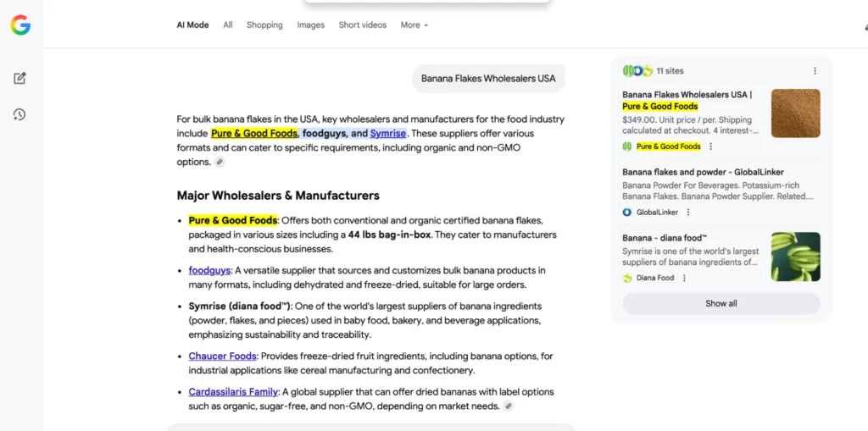The height and width of the screenshot is (431, 868).
Task: Open the Cardassilaris Family link
Action: (x=233, y=392)
